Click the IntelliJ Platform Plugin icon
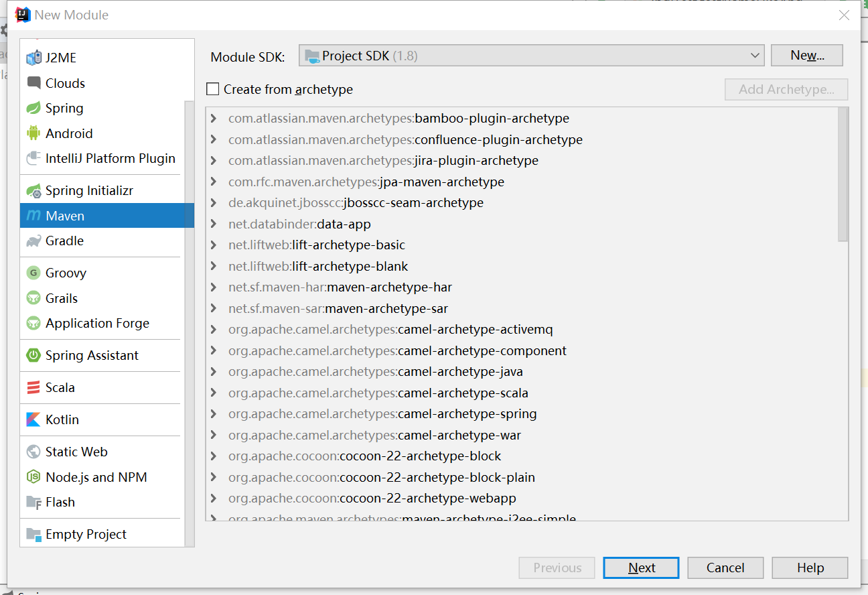868x595 pixels. (x=33, y=158)
